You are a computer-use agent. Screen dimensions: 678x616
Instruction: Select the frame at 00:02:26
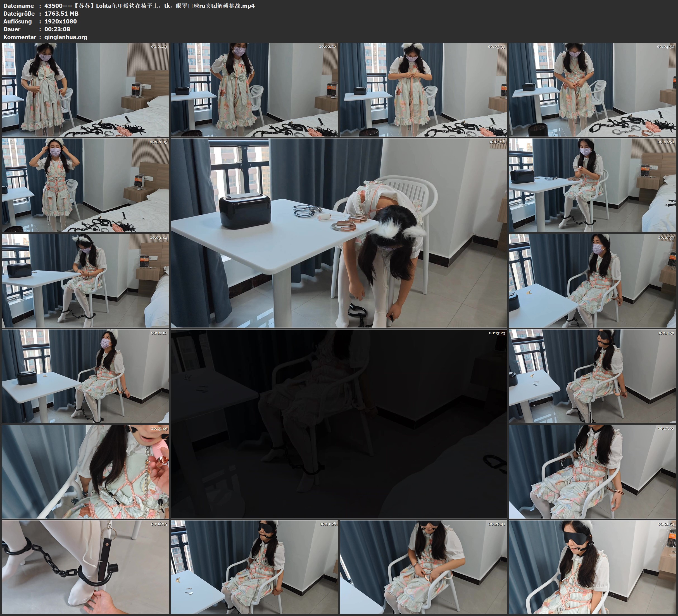254,89
